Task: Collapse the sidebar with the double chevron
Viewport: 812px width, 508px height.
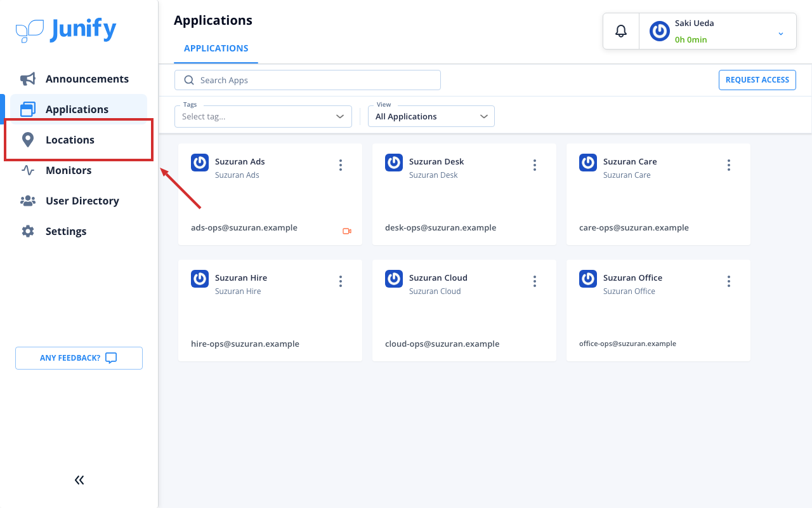Action: pos(79,480)
